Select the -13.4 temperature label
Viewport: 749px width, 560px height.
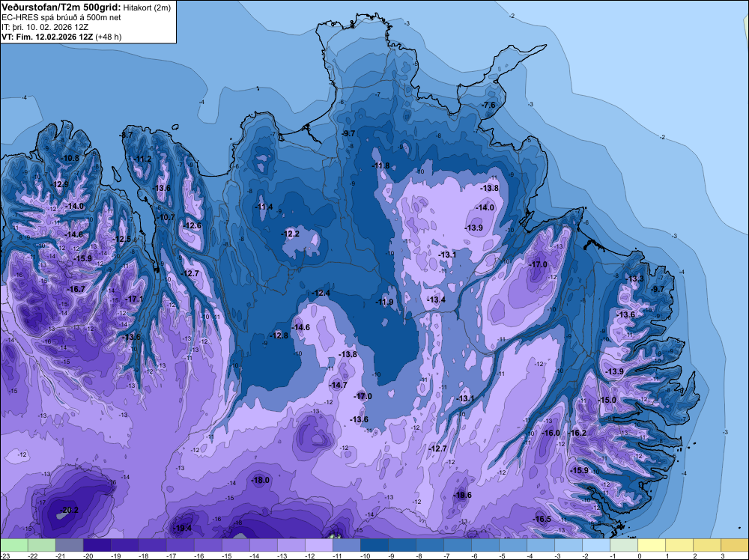[436, 299]
